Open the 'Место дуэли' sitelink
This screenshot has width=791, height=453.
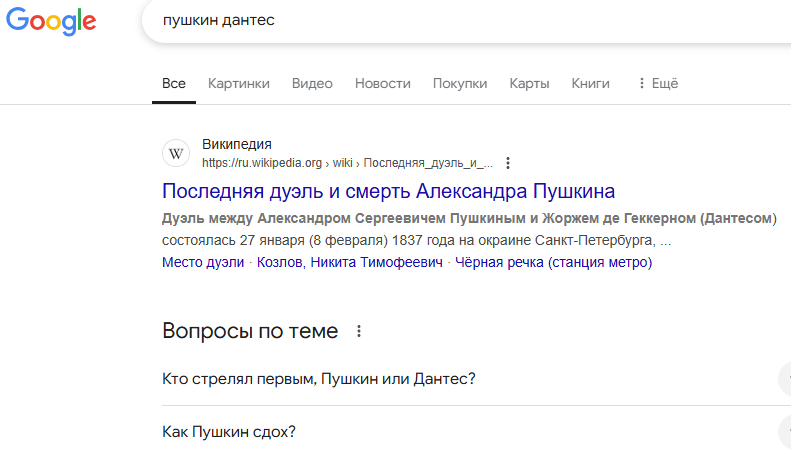(x=203, y=262)
